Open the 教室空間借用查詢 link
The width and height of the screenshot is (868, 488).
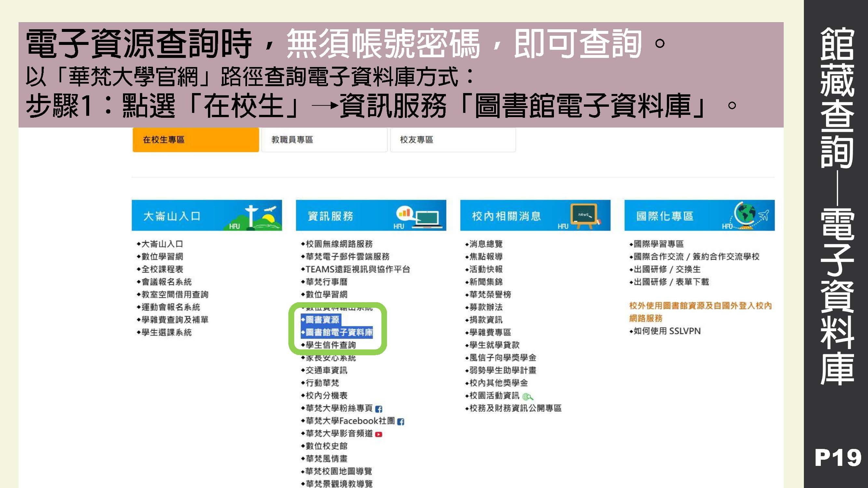pos(175,294)
